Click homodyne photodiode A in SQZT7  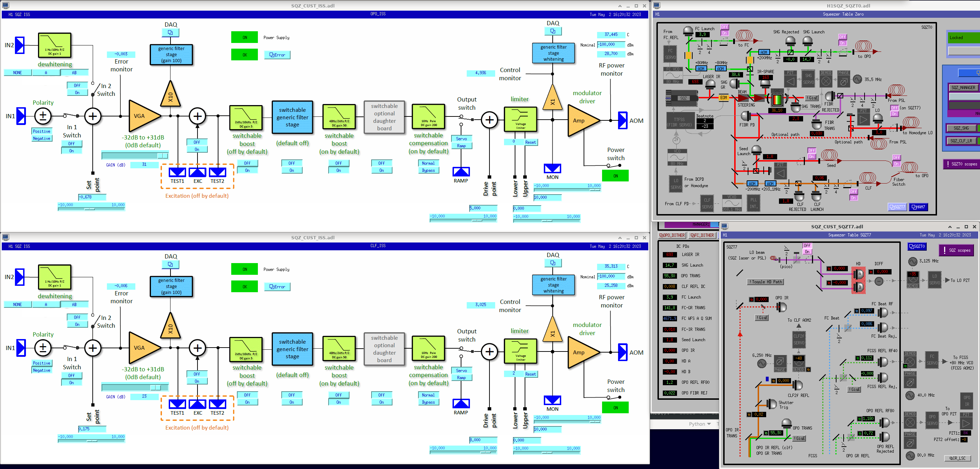click(x=858, y=273)
